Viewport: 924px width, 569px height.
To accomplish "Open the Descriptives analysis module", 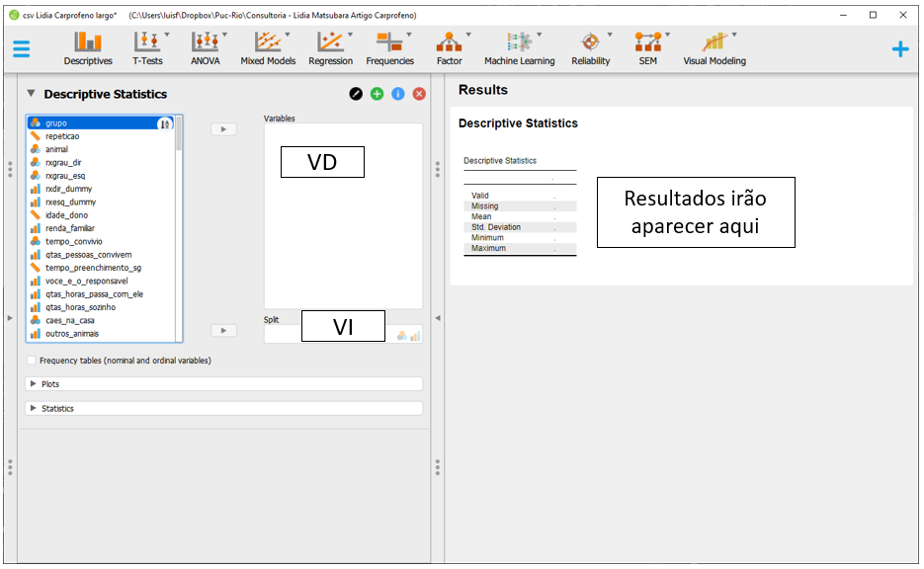I will point(88,47).
